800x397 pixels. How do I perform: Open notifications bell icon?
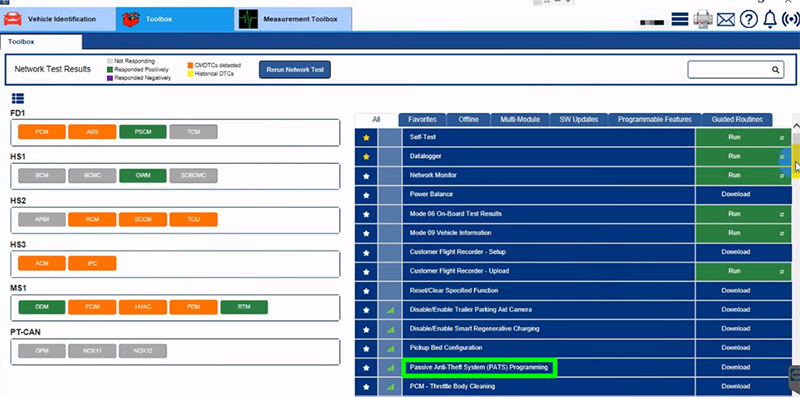(770, 19)
